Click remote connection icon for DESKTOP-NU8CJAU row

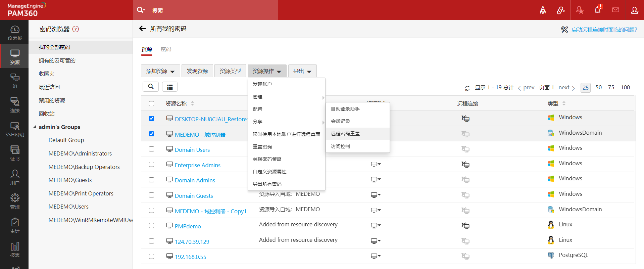465,118
